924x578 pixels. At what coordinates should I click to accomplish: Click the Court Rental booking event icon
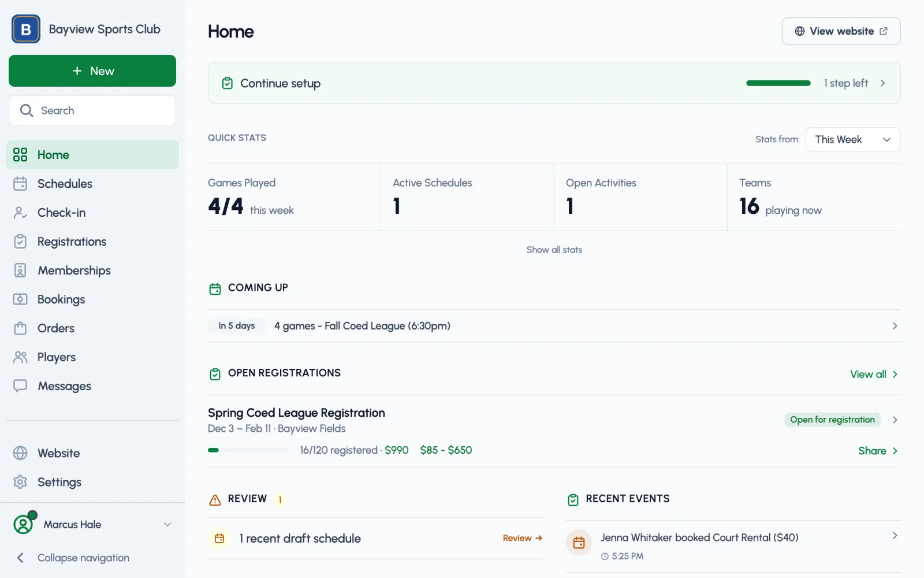579,543
